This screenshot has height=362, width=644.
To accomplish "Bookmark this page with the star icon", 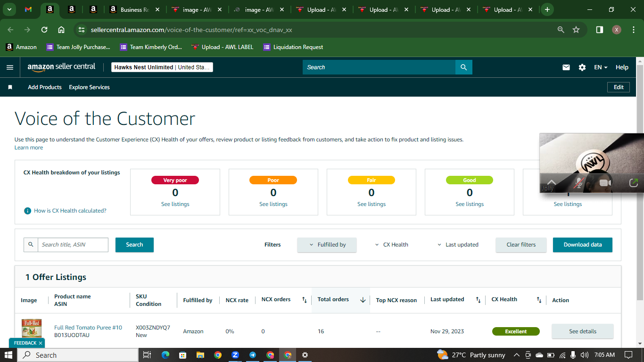I will [576, 30].
